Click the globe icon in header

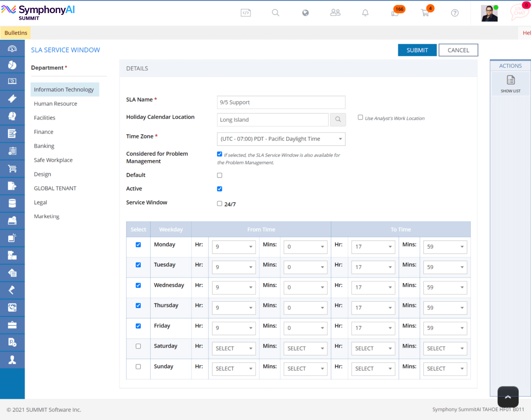[305, 13]
